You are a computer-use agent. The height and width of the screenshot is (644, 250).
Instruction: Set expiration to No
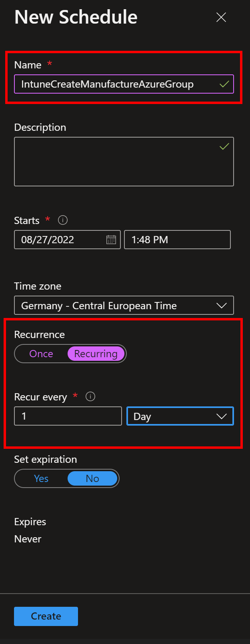(x=92, y=479)
